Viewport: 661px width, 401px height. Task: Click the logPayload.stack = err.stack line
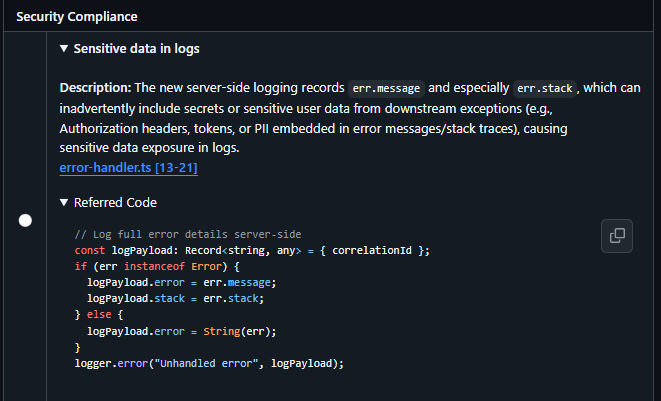[x=175, y=299]
